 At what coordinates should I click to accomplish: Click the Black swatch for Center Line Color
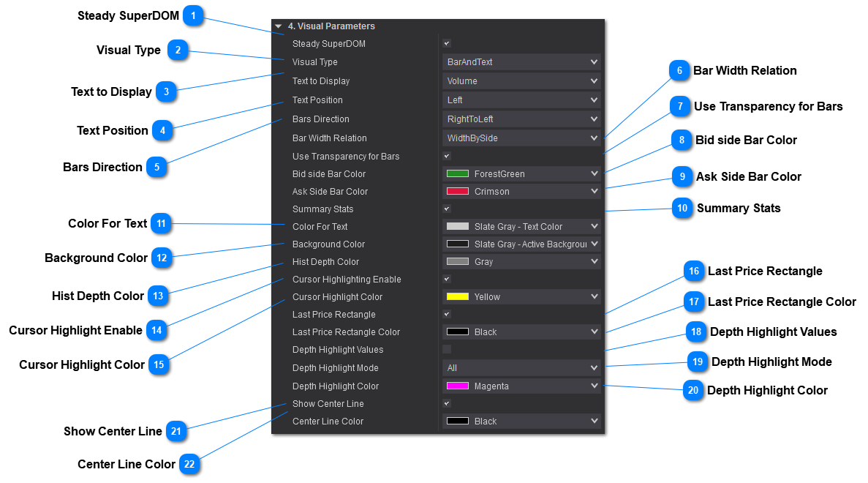click(458, 421)
